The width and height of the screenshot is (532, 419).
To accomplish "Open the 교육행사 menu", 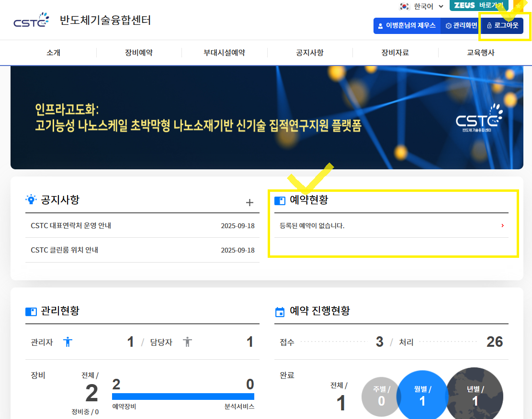I will pyautogui.click(x=481, y=53).
